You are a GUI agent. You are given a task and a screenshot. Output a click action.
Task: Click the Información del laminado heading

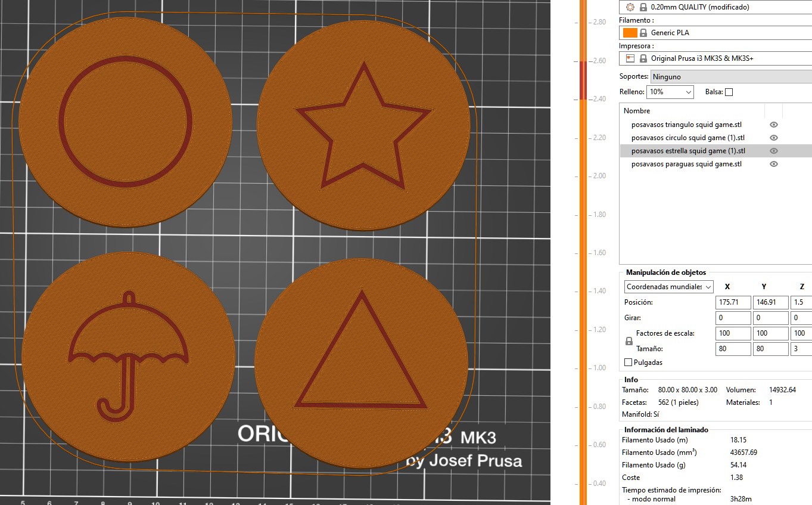coord(666,430)
